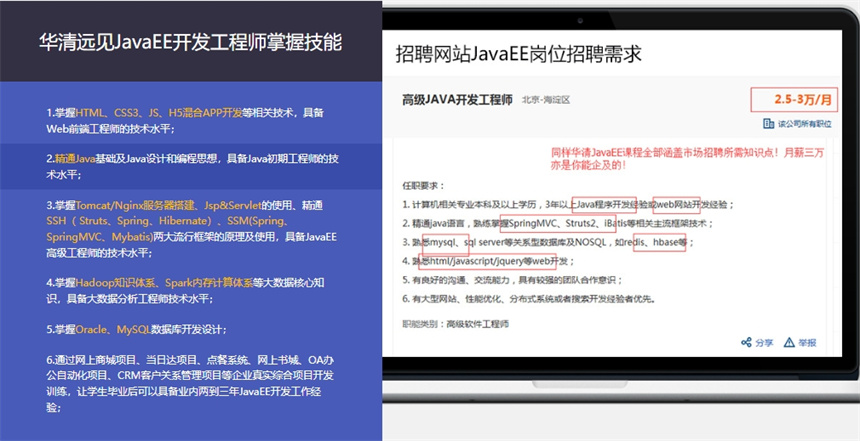Click skill item 5 about Oracle、MySQL
This screenshot has width=860, height=441.
[137, 330]
